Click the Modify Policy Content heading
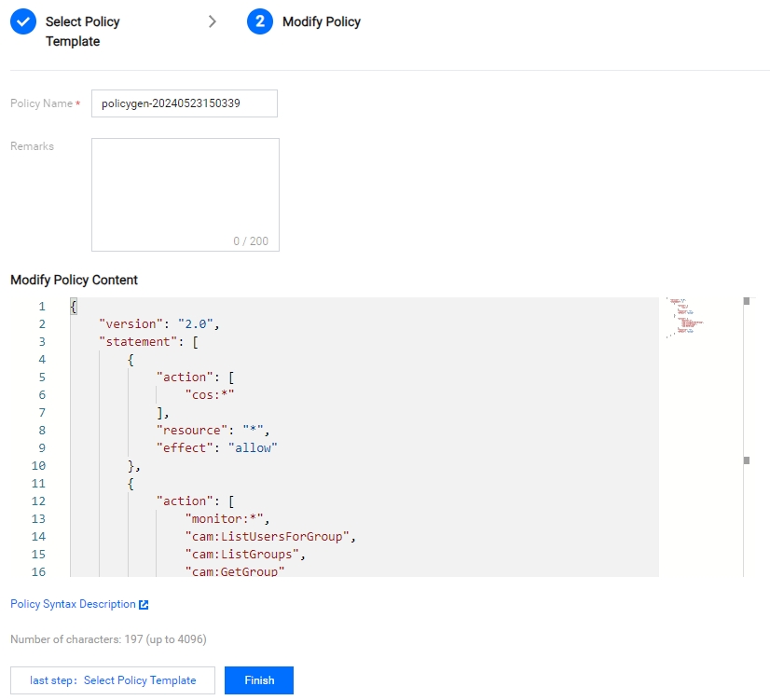Viewport: 770px width, 700px height. click(x=75, y=280)
